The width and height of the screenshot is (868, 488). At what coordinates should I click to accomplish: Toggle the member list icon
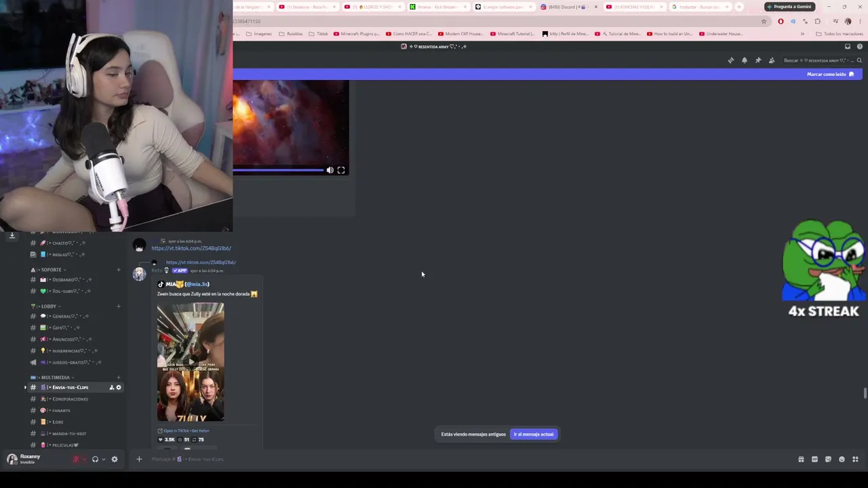tap(772, 60)
